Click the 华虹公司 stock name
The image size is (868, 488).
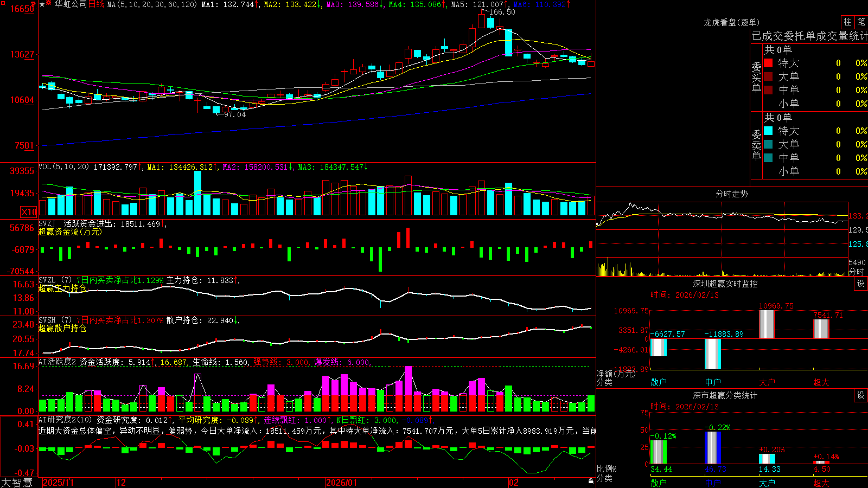pos(71,4)
